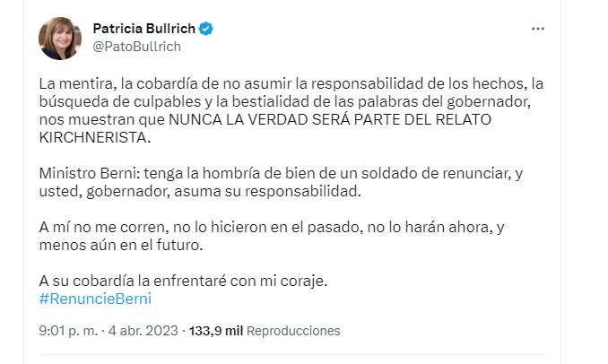Follow the #RenuncieBerni hashtag
Image resolution: width=608 pixels, height=364 pixels.
point(95,299)
